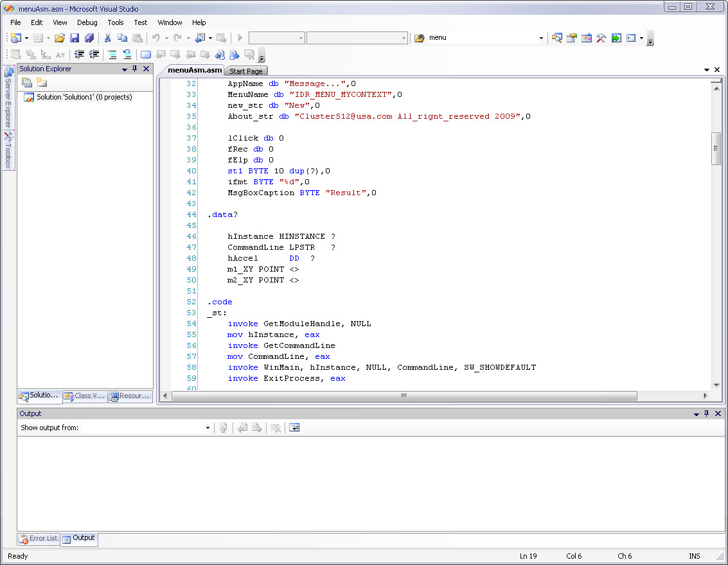
Task: Open the Properties Window toolbar icon
Action: (571, 38)
